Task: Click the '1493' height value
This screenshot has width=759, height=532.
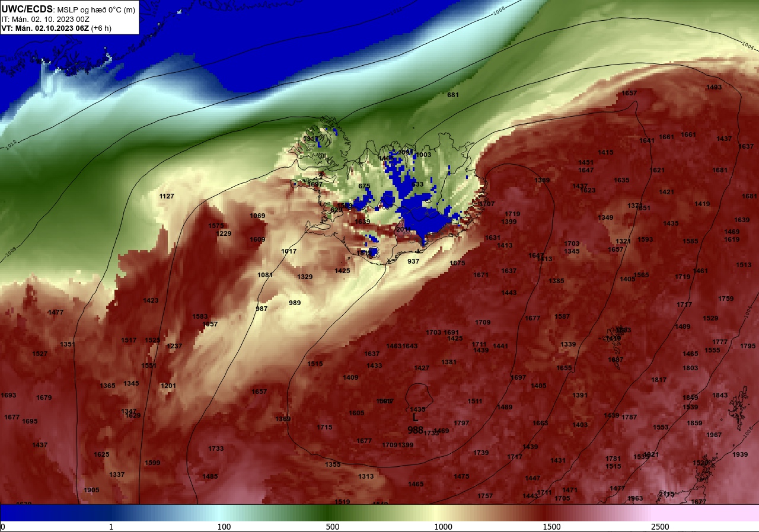Action: [x=714, y=87]
